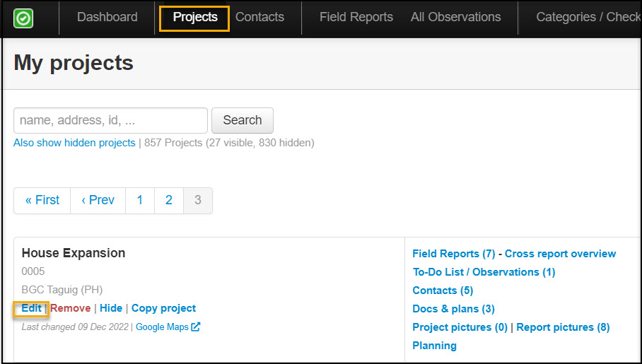Select page 2 in pagination
The width and height of the screenshot is (642, 364).
(x=169, y=200)
